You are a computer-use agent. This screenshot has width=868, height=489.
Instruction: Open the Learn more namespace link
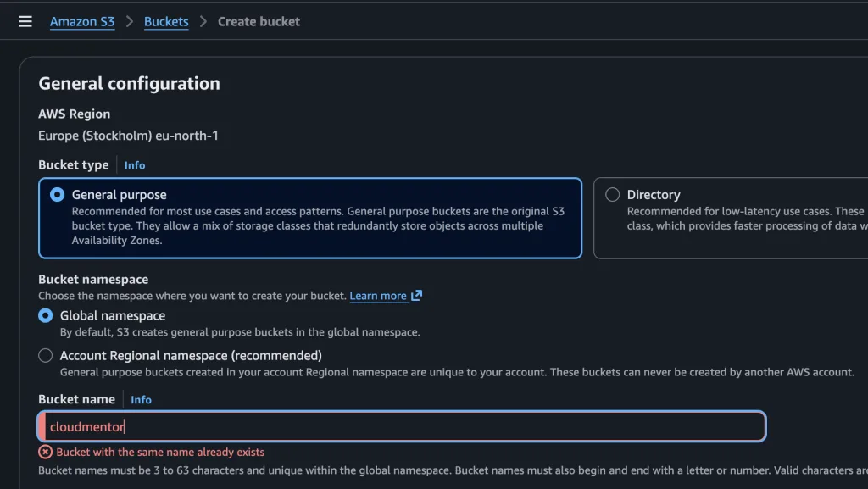378,296
